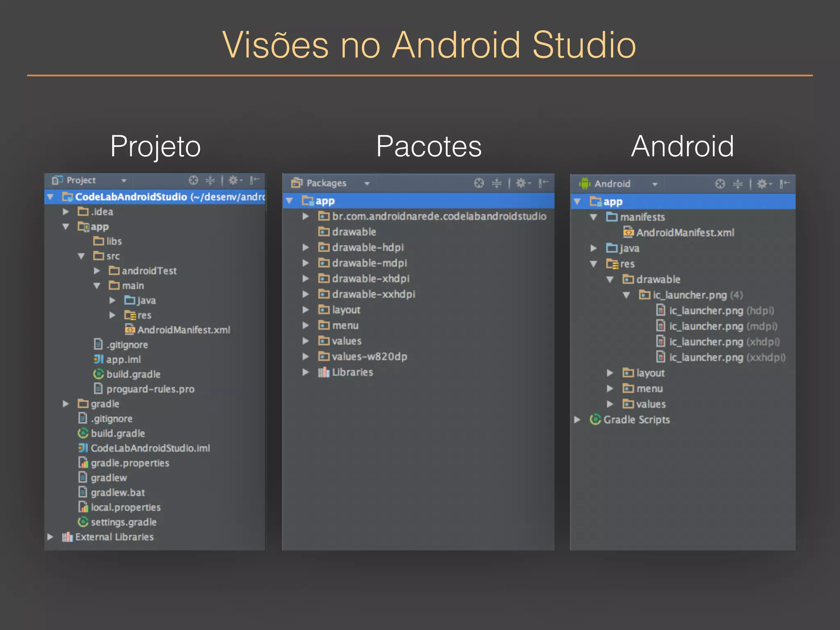Select gradlew.bat file

tap(118, 492)
